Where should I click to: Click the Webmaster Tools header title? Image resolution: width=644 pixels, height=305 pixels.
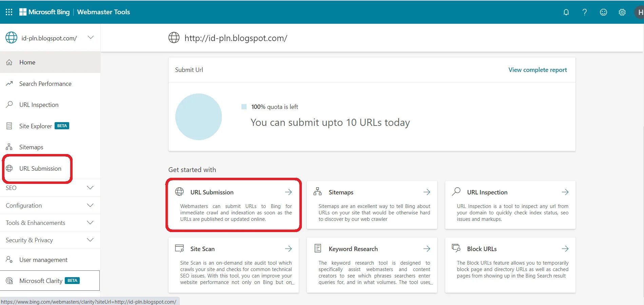103,12
